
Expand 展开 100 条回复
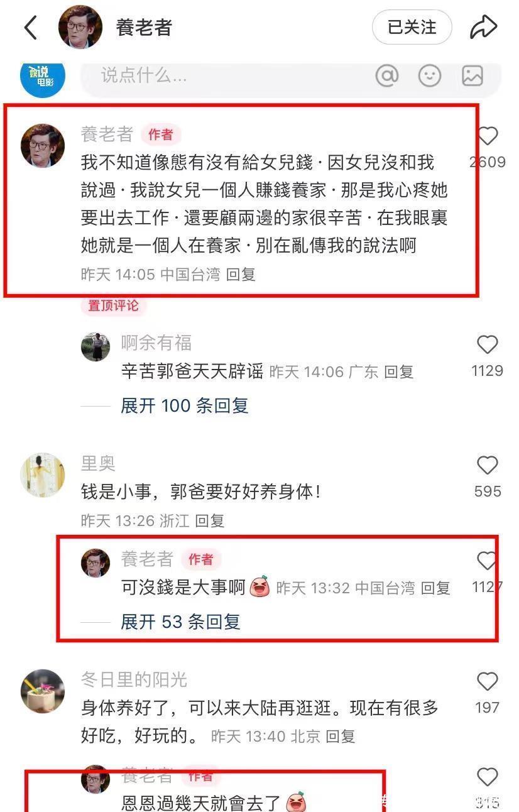point(185,405)
